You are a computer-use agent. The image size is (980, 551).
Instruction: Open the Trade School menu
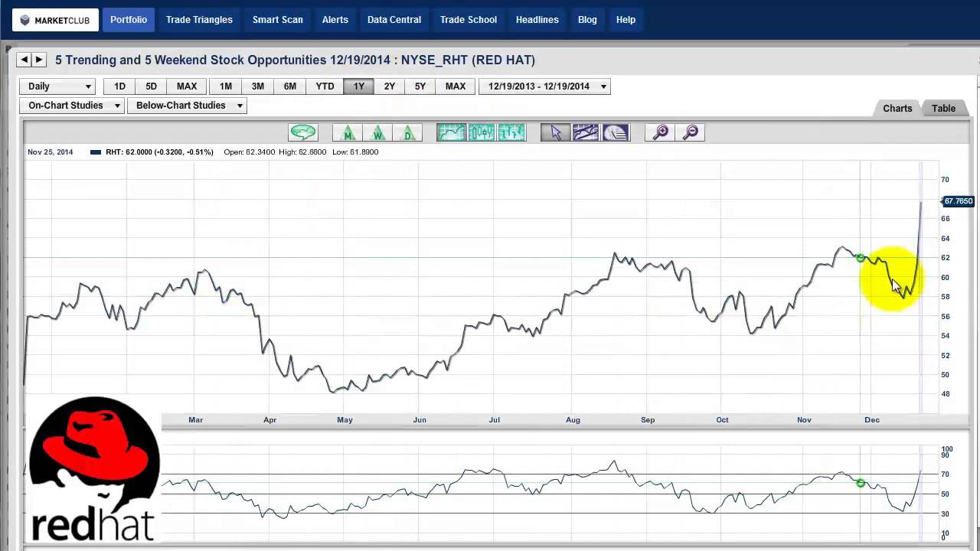click(x=469, y=20)
